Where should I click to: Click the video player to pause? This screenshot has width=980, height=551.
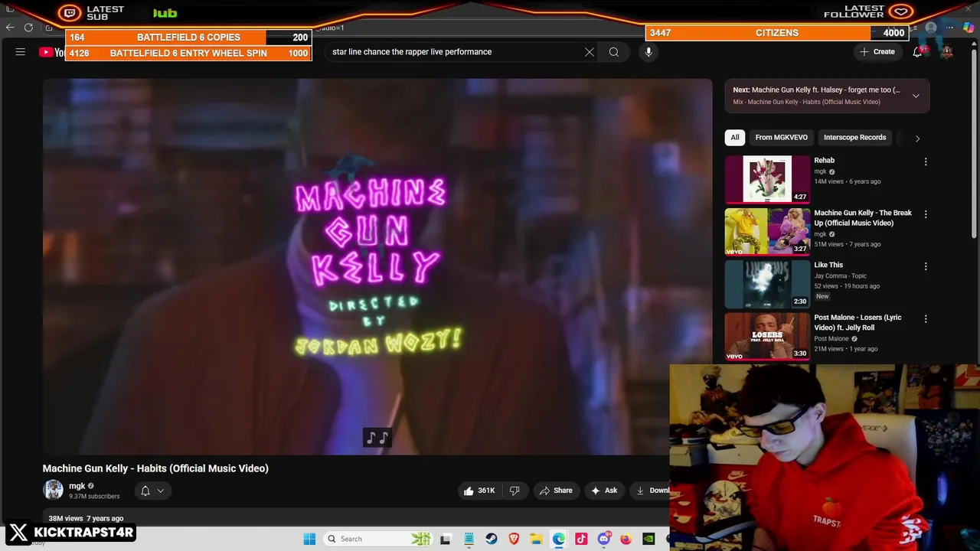click(x=377, y=266)
